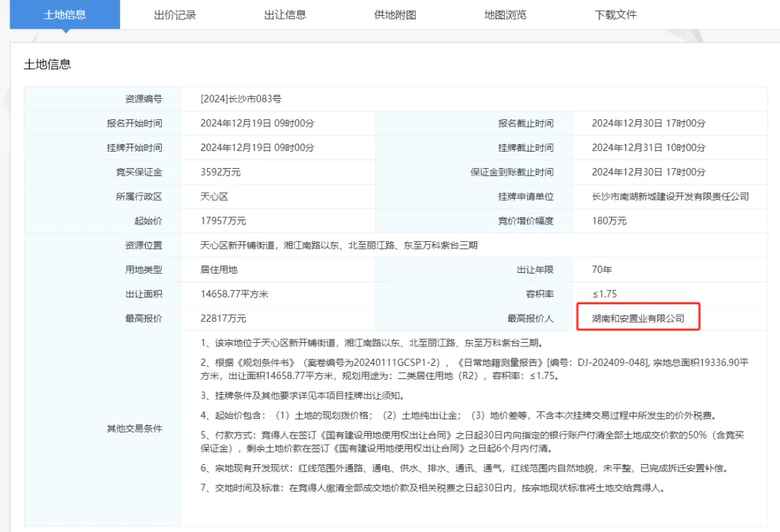Image resolution: width=780 pixels, height=532 pixels.
Task: Click the 挂牌截止时间 label
Action: tap(526, 148)
